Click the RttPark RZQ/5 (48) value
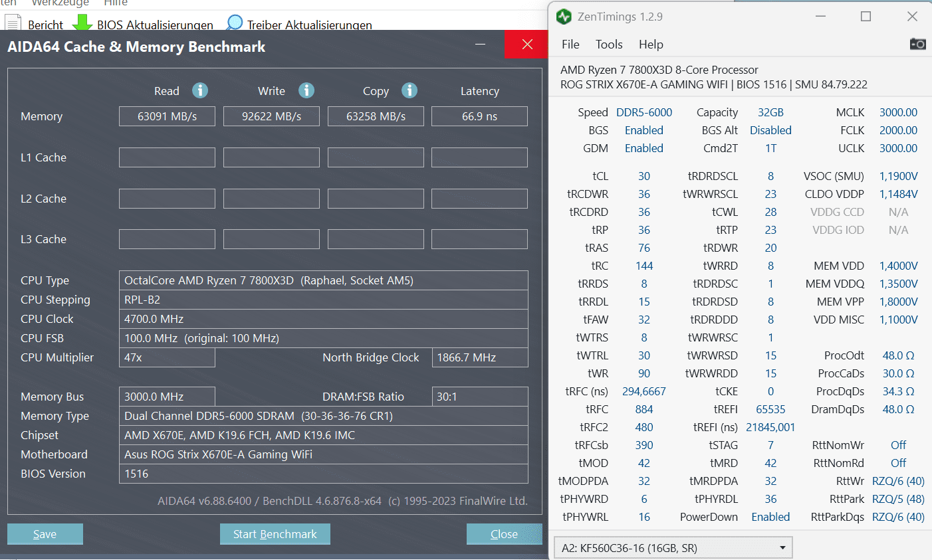 tap(898, 499)
